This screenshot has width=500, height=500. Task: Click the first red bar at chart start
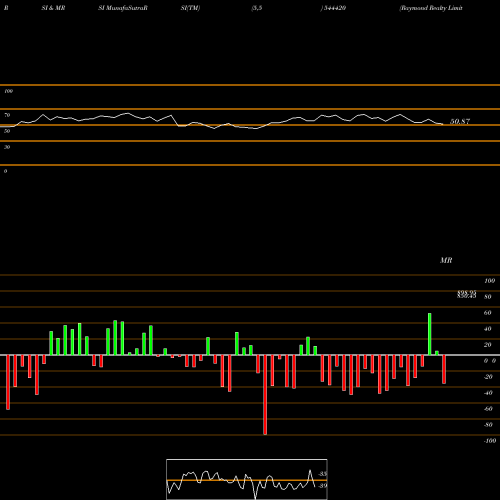pyautogui.click(x=8, y=382)
